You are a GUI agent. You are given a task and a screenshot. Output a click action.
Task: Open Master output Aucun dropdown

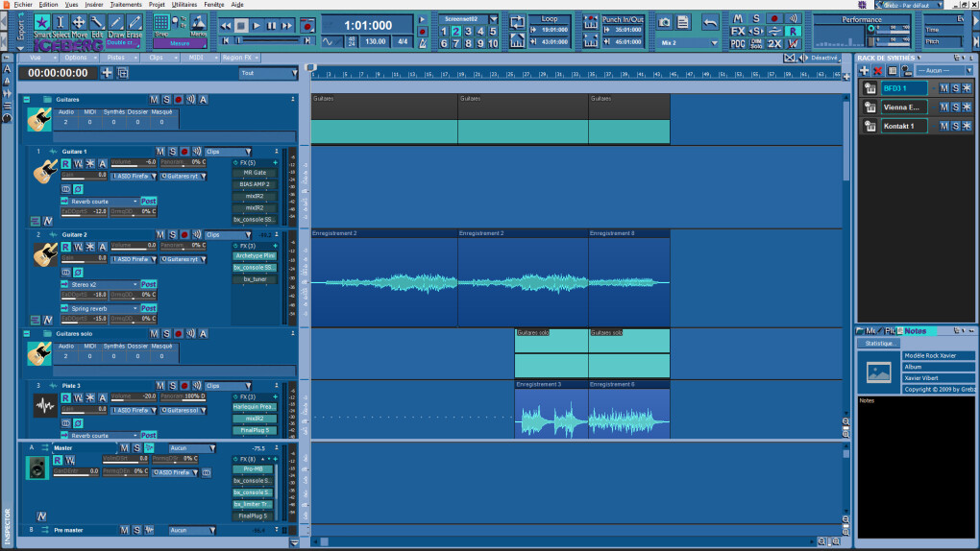(x=192, y=448)
